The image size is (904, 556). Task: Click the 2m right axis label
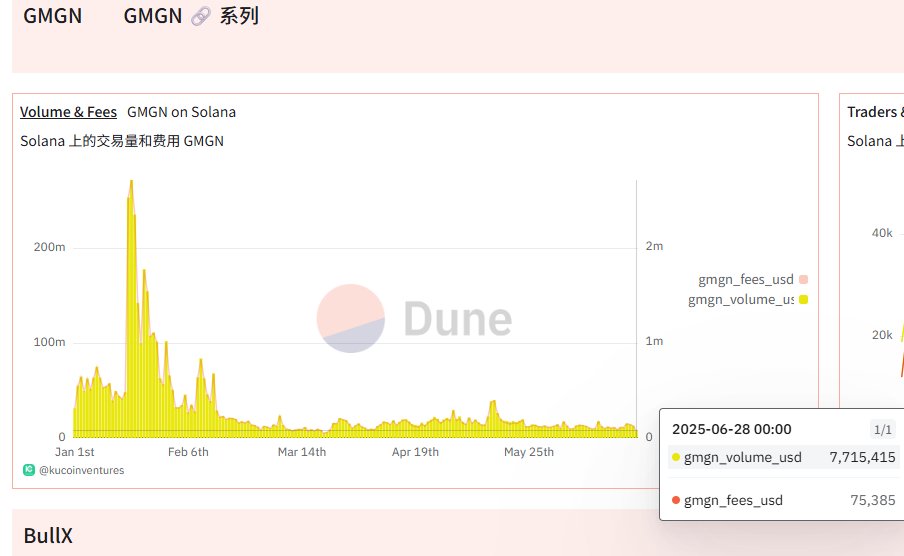[x=654, y=246]
